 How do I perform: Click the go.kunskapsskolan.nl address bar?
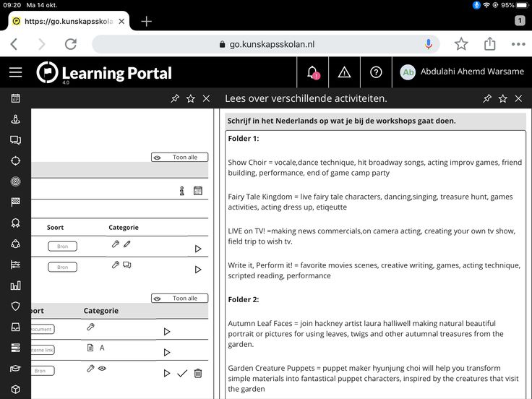point(266,44)
